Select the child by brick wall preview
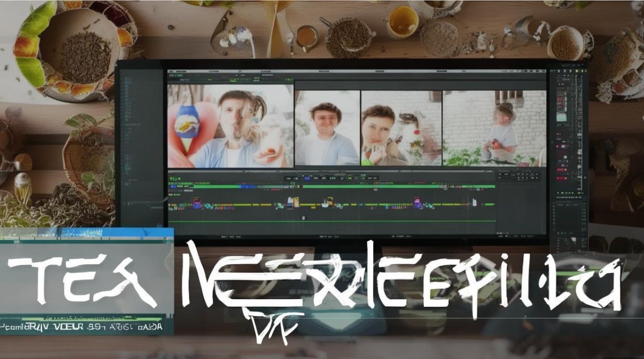 (x=494, y=128)
